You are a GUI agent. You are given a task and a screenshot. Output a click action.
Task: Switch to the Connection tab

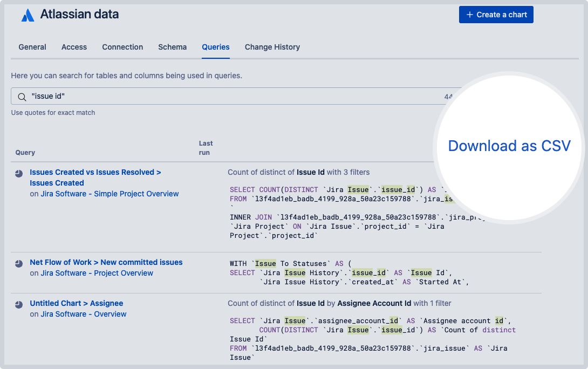pyautogui.click(x=122, y=47)
